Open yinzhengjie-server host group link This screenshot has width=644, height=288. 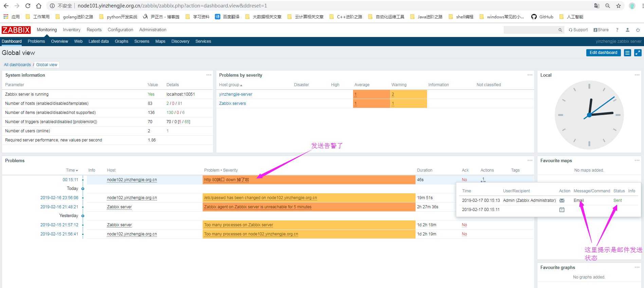(236, 94)
